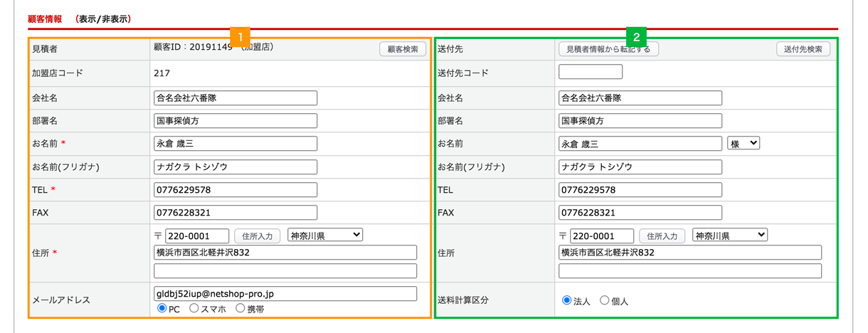Click 住所入力 button in 送付先 section

[x=662, y=236]
